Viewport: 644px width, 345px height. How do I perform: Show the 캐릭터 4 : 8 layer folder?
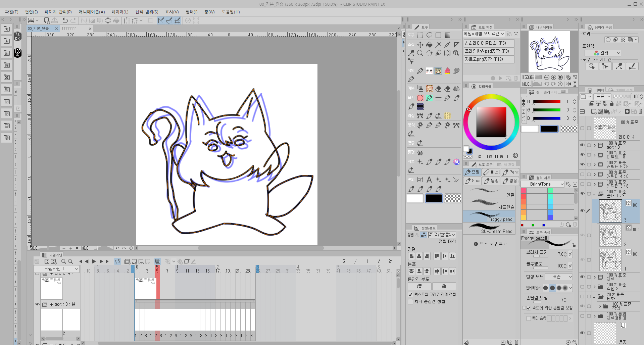(x=582, y=174)
